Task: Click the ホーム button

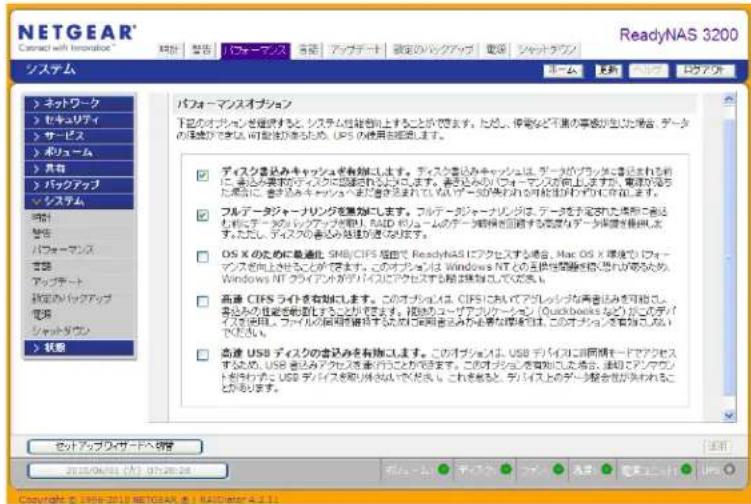Action: [x=563, y=70]
